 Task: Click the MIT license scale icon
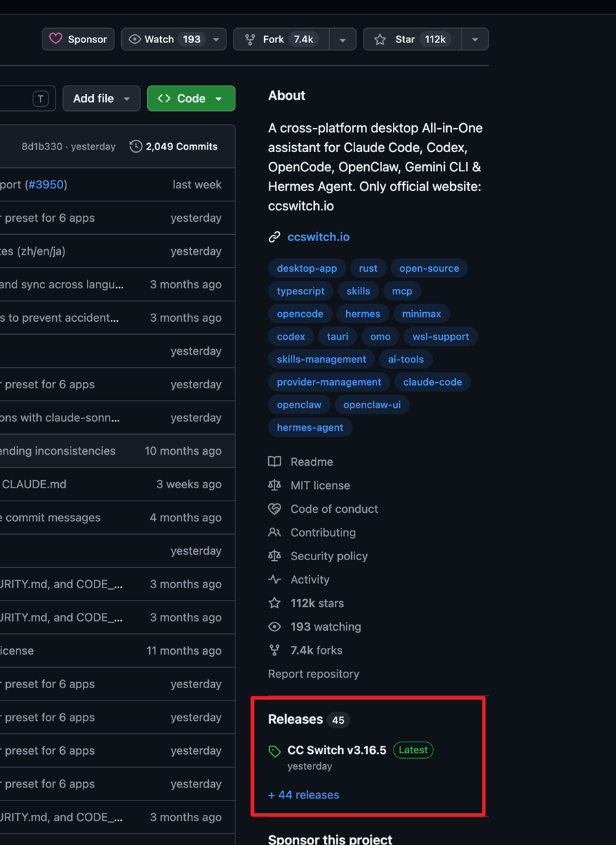point(274,485)
